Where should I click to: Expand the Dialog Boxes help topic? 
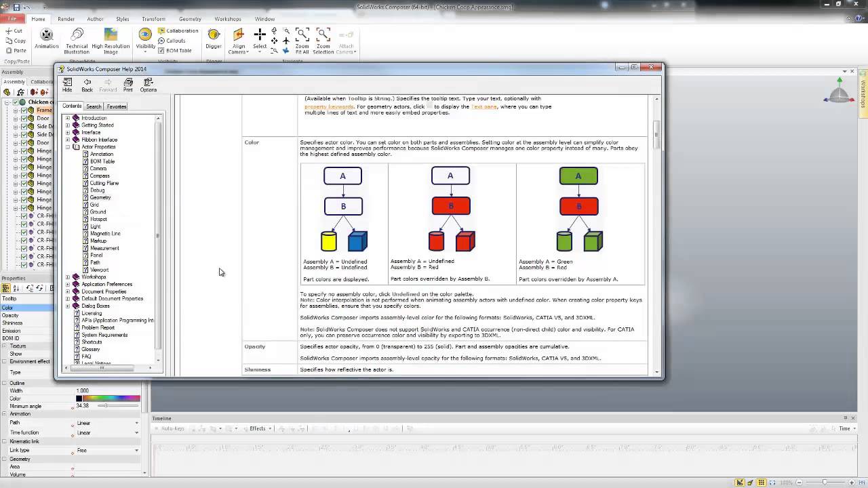68,306
